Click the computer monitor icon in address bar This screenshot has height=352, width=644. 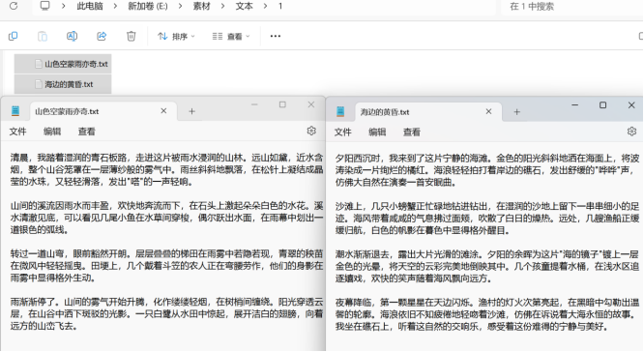tap(44, 6)
